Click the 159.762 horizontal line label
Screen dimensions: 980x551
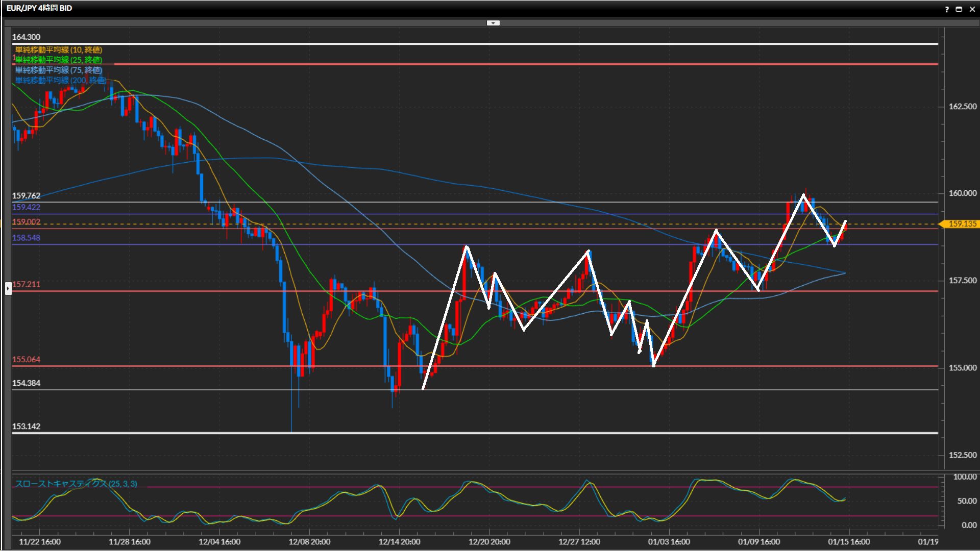[x=26, y=195]
